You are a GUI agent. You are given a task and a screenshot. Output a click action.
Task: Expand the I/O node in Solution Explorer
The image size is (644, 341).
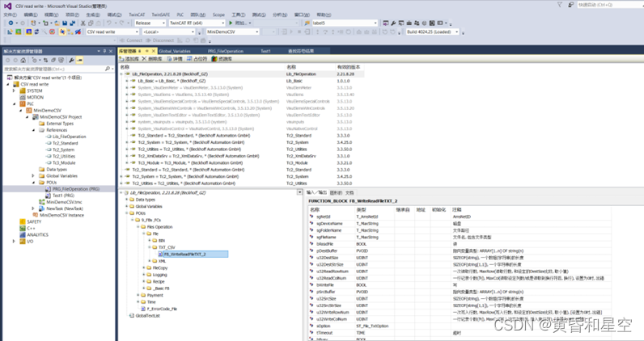coord(14,242)
